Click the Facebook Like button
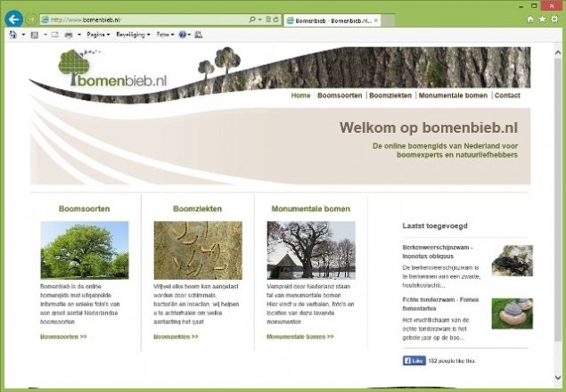The image size is (566, 392). click(x=414, y=361)
